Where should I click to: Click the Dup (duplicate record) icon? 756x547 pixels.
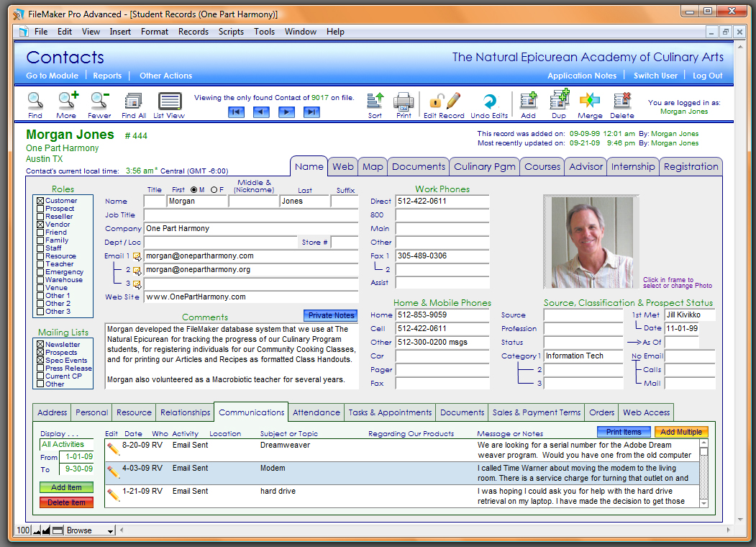tap(560, 100)
